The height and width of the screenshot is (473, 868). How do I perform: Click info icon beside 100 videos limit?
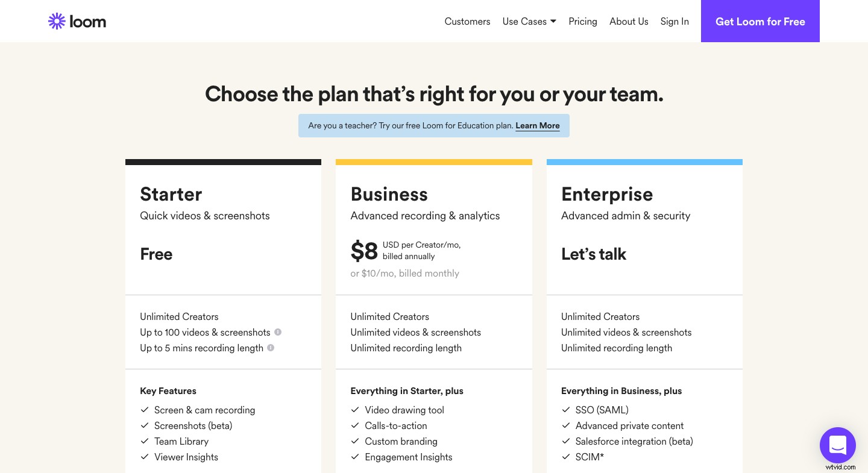point(278,332)
